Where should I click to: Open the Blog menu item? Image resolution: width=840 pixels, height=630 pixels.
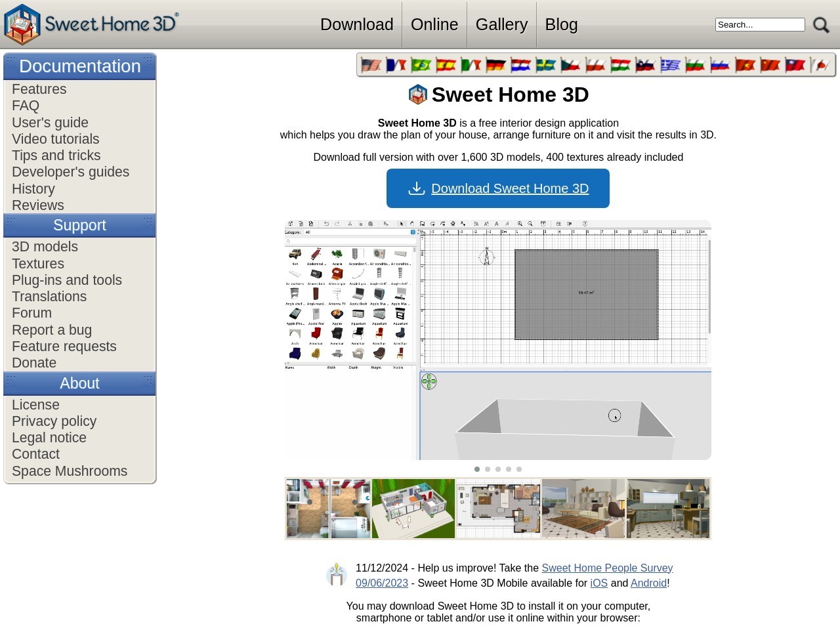tap(562, 24)
